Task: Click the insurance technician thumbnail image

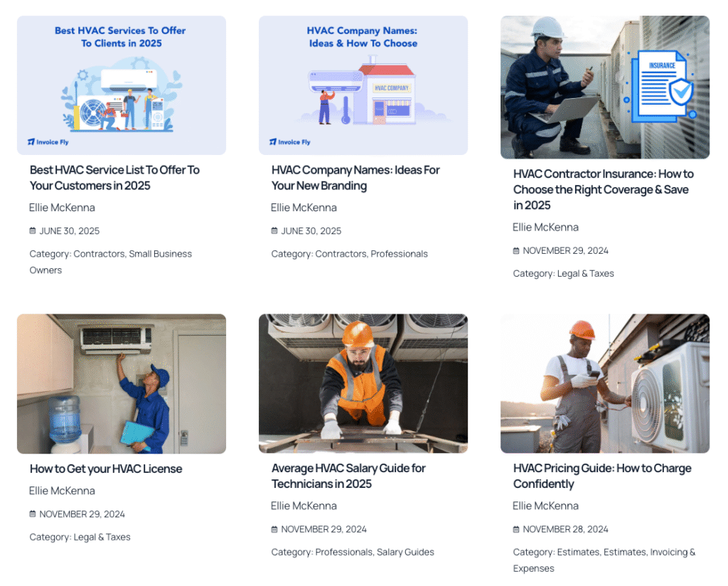Action: click(x=605, y=87)
